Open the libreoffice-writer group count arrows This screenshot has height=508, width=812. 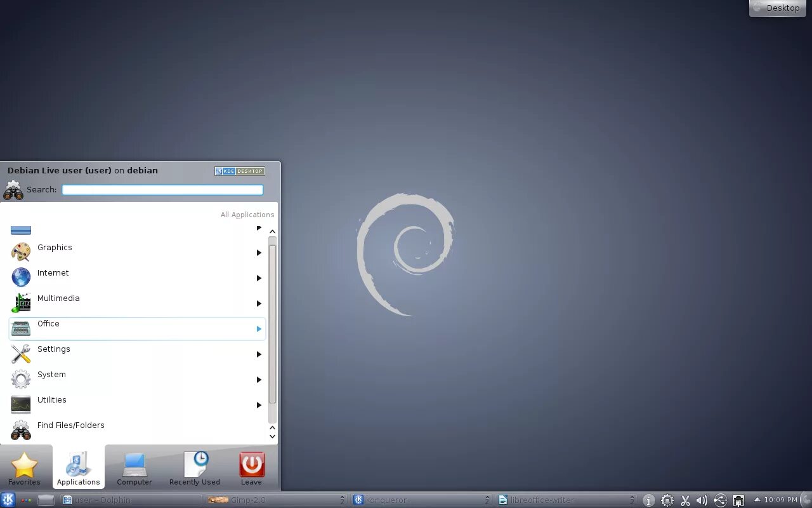(632, 500)
